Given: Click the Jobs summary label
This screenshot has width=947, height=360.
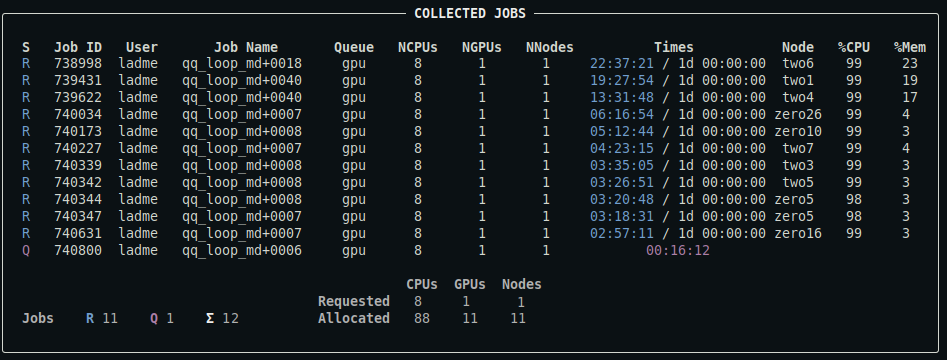Looking at the screenshot, I should (37, 318).
